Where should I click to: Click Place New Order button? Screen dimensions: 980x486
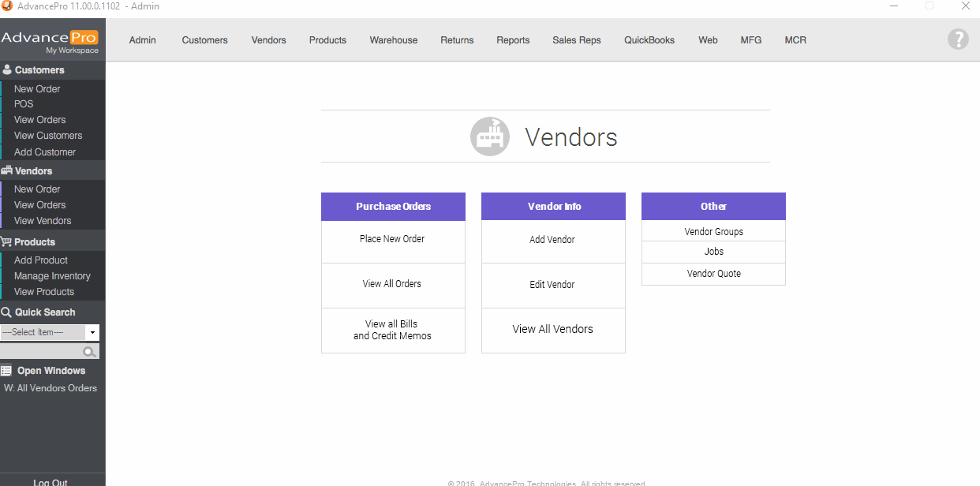(392, 239)
